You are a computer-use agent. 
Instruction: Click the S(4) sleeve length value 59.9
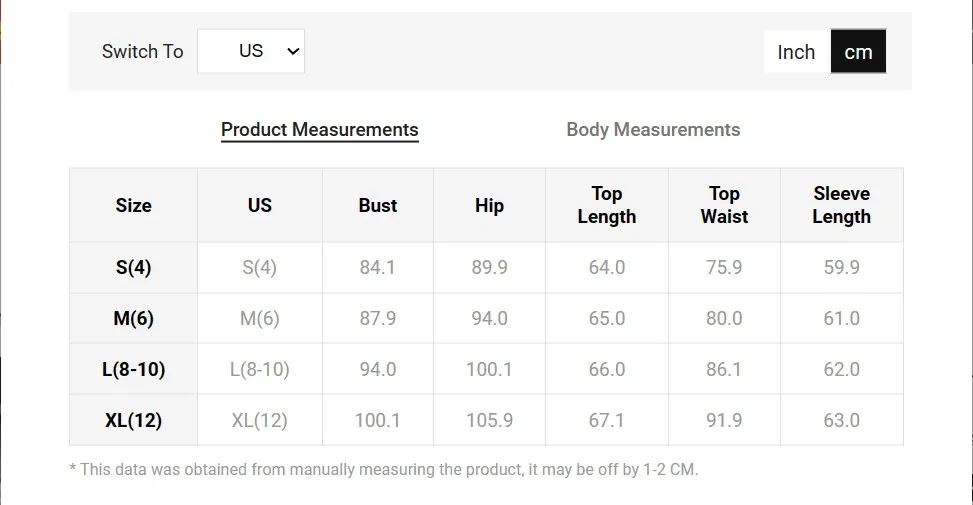coord(841,267)
